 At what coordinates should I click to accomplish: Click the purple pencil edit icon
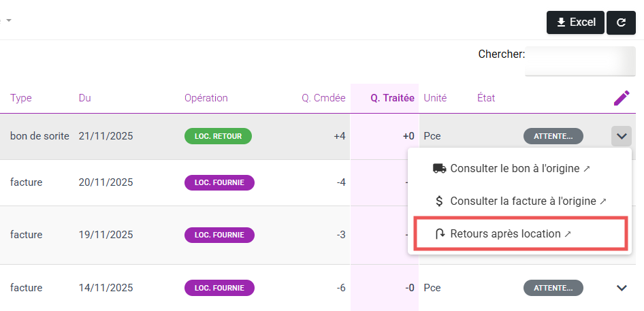[x=622, y=98]
